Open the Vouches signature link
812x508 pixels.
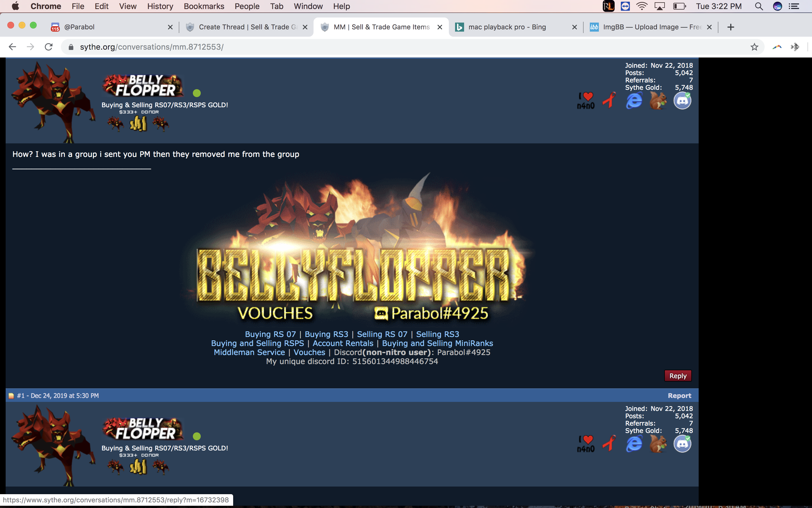pyautogui.click(x=309, y=352)
